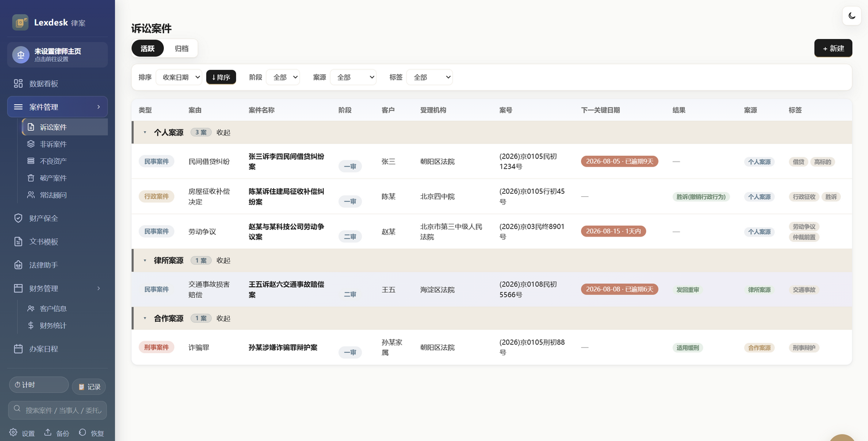The image size is (868, 441).
Task: Open 标签 filter dropdown
Action: pyautogui.click(x=430, y=77)
